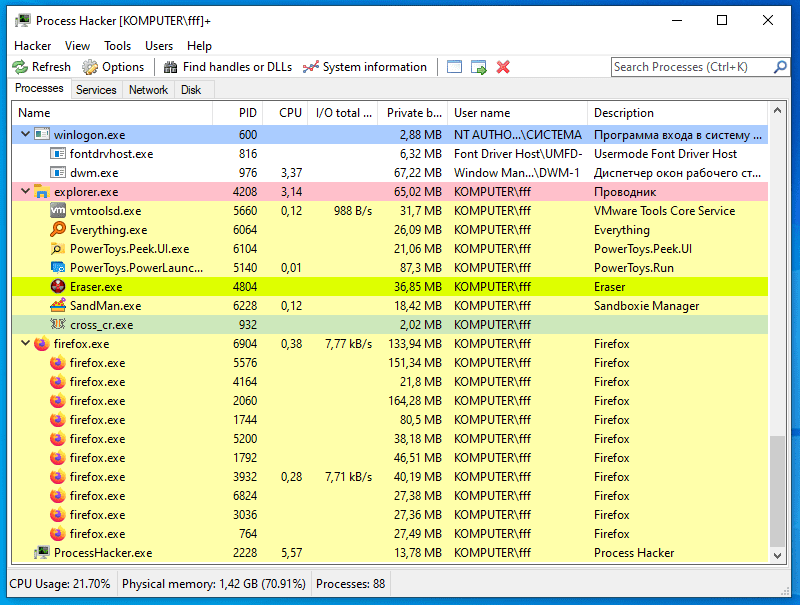The image size is (800, 605).
Task: Switch to the Network tab
Action: [x=148, y=90]
